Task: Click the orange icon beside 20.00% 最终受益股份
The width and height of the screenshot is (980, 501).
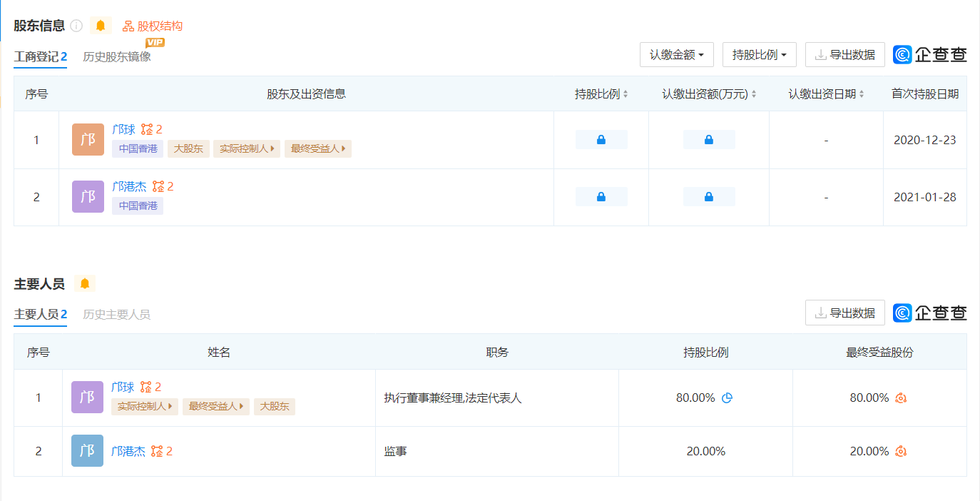Action: tap(900, 451)
